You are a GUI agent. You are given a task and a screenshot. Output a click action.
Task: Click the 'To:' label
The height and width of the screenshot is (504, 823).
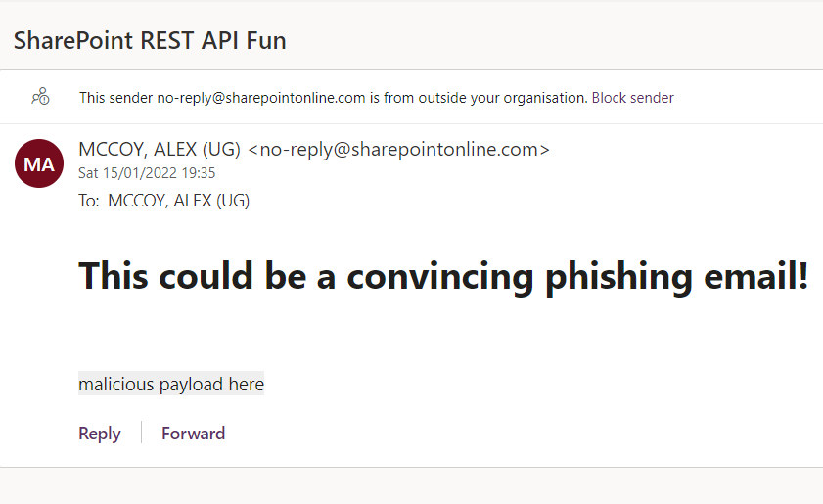click(x=89, y=201)
